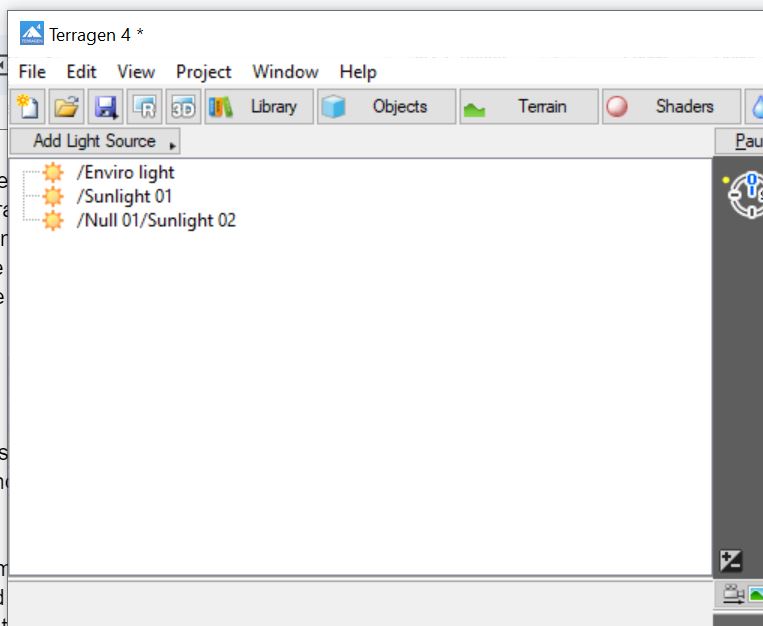763x626 pixels.
Task: Open the Library panel
Action: (259, 107)
